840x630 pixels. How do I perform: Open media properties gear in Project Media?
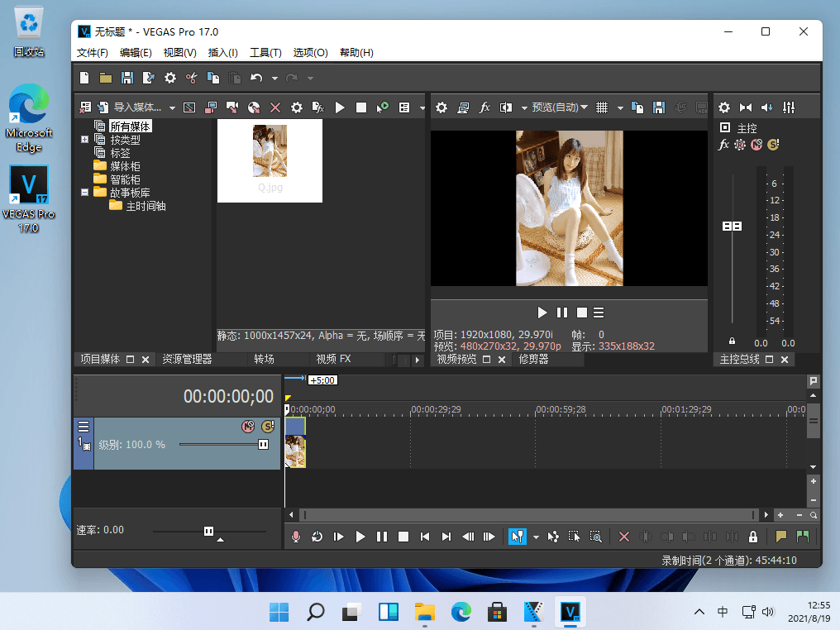click(x=297, y=107)
